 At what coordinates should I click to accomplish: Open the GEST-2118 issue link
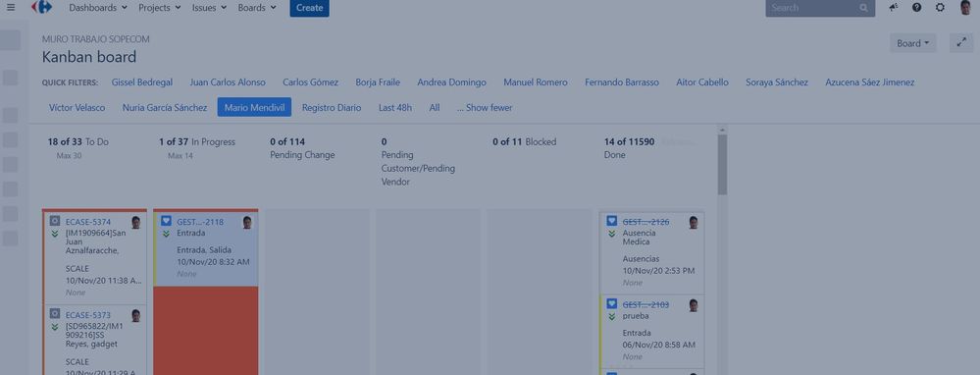(200, 222)
